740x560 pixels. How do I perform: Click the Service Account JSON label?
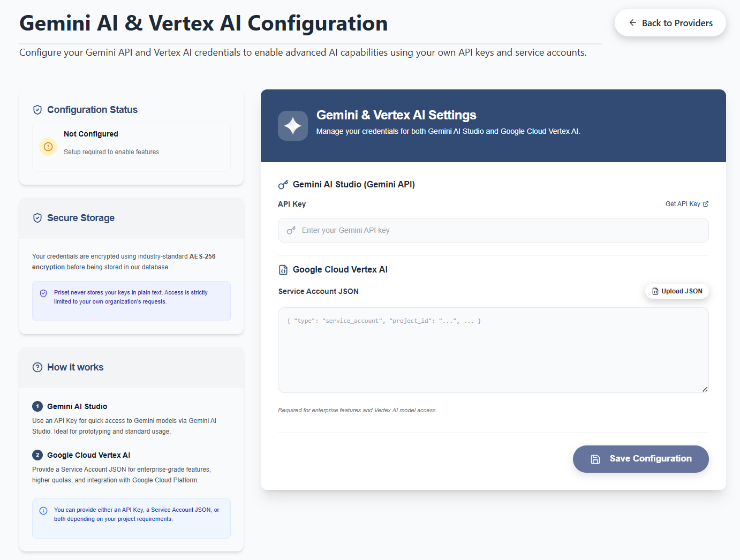(319, 291)
